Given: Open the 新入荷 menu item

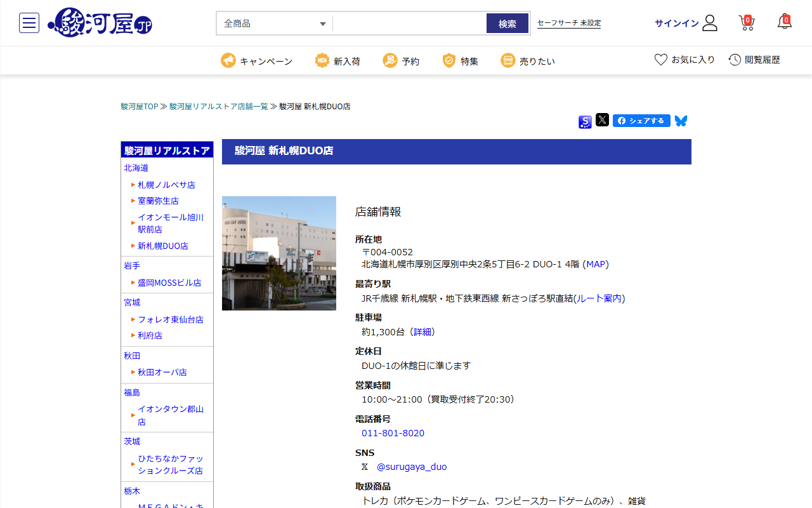Looking at the screenshot, I should coord(347,62).
